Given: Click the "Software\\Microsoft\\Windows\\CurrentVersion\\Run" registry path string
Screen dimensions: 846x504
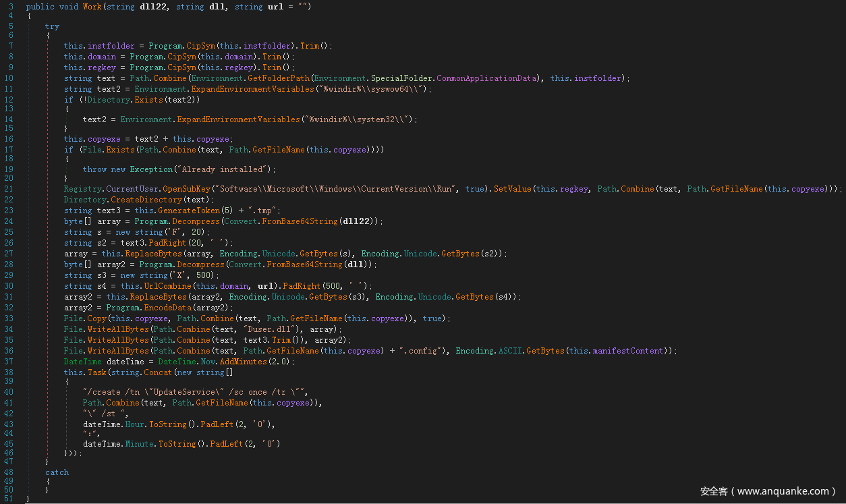Looking at the screenshot, I should tap(336, 189).
